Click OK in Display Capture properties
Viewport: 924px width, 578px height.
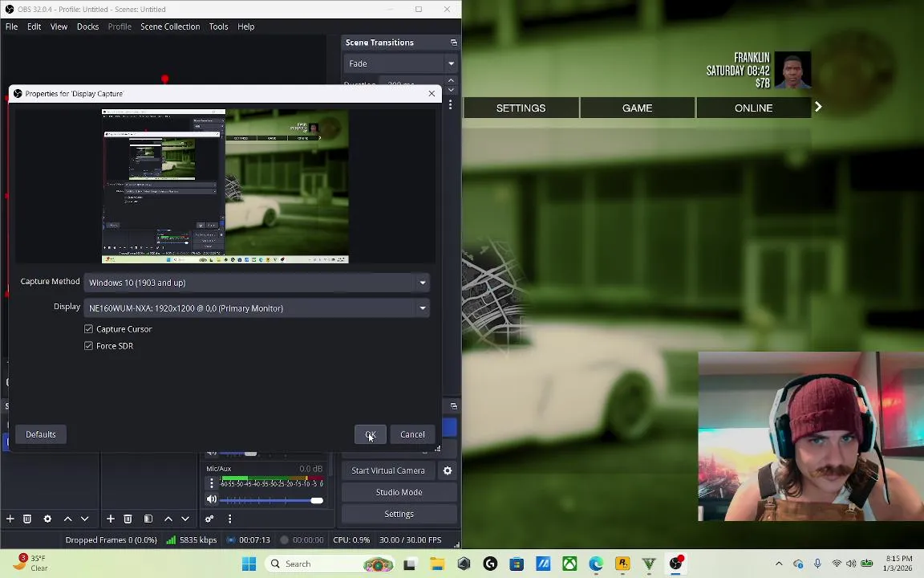click(370, 434)
